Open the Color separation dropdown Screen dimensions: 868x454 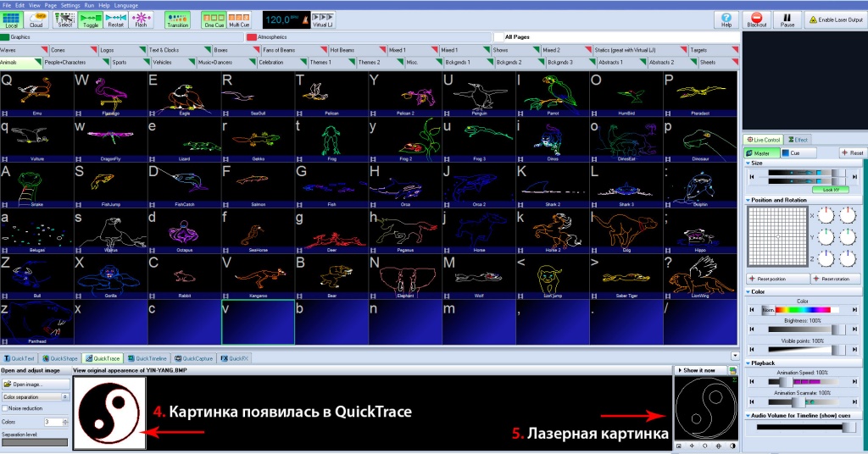(36, 397)
